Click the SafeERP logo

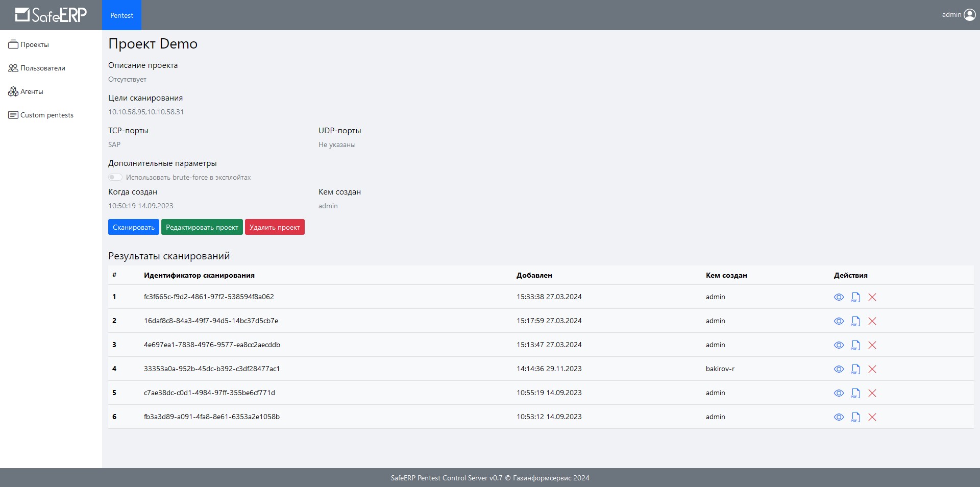point(51,15)
